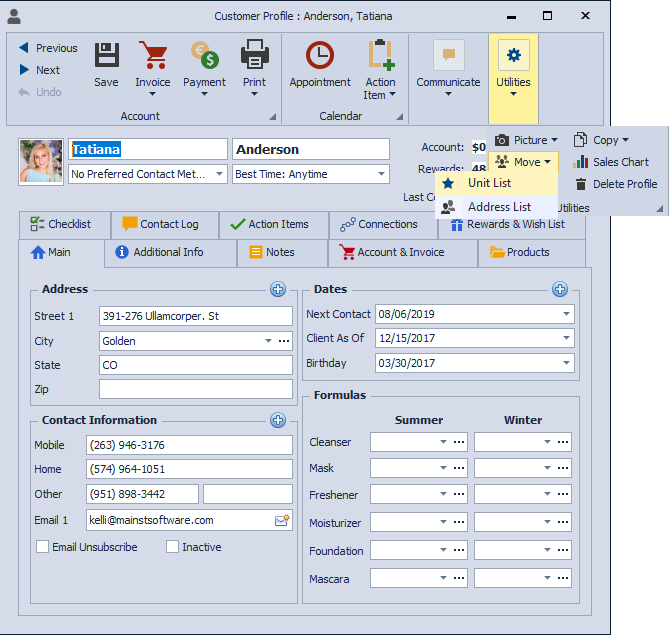Open the Action Items tab
The image size is (669, 635).
[274, 224]
